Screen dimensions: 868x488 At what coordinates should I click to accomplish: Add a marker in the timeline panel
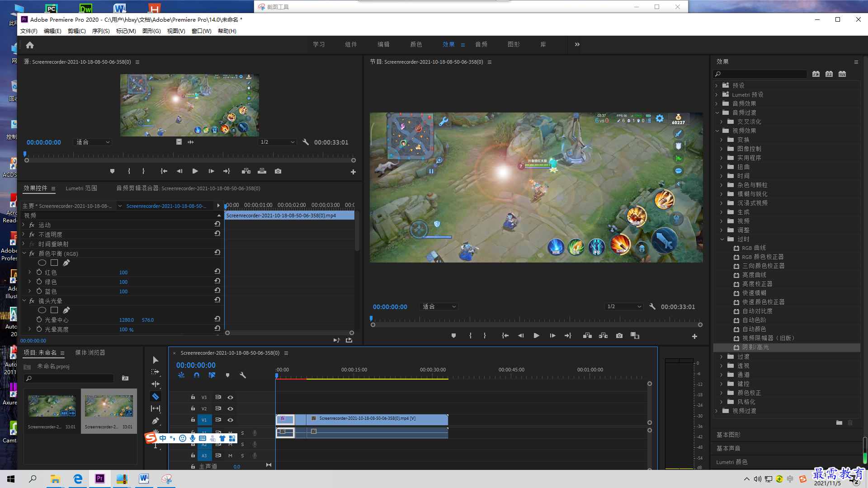click(228, 375)
